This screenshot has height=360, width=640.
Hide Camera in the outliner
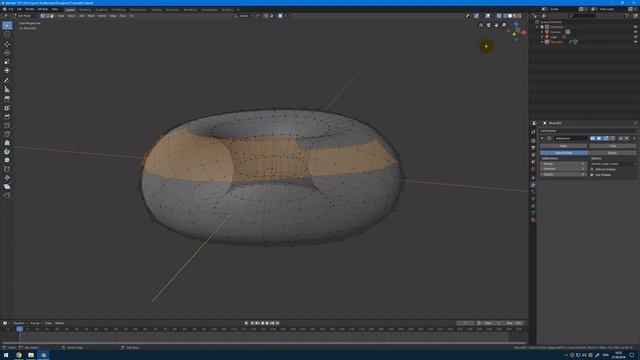(x=635, y=32)
